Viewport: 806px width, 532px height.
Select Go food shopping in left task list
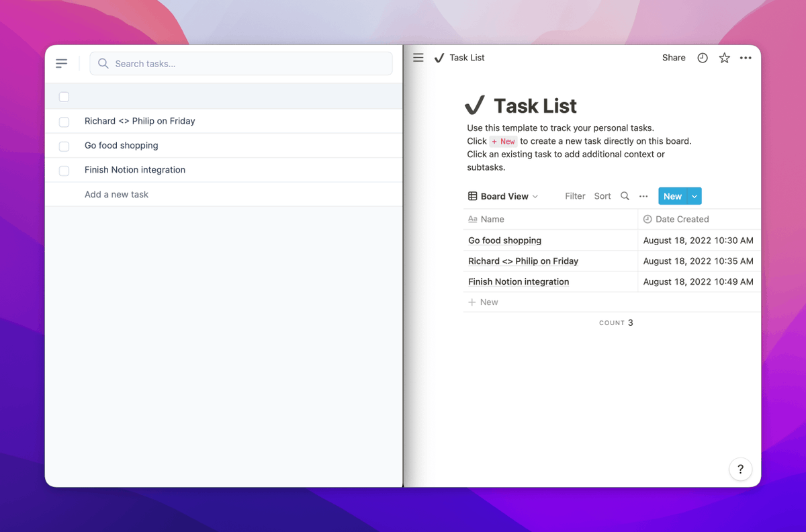point(122,146)
